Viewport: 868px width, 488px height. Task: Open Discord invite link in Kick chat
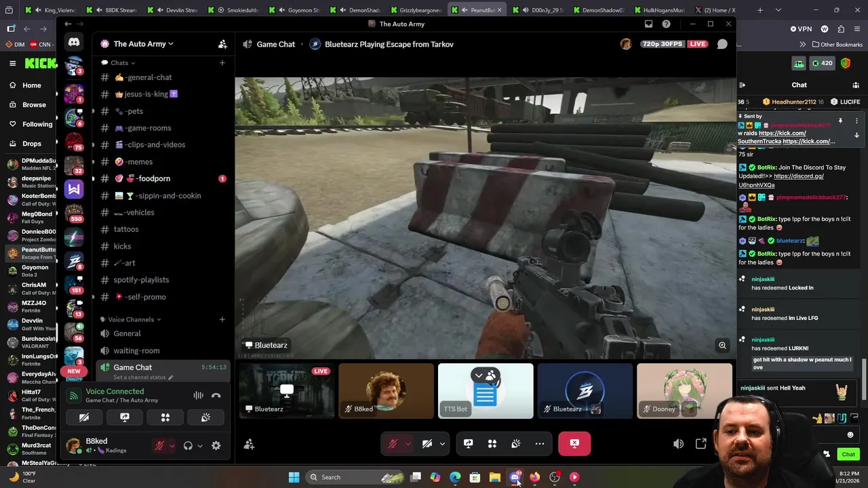click(781, 180)
